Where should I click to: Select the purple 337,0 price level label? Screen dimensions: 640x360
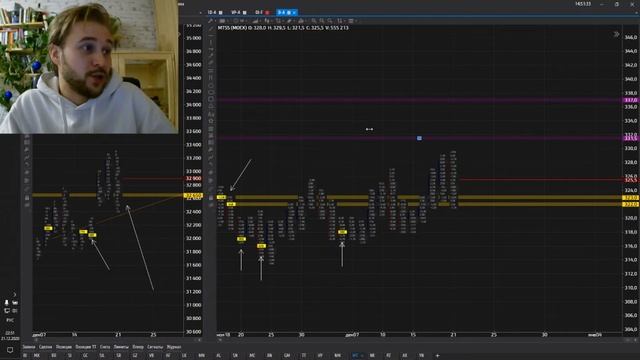[631, 100]
